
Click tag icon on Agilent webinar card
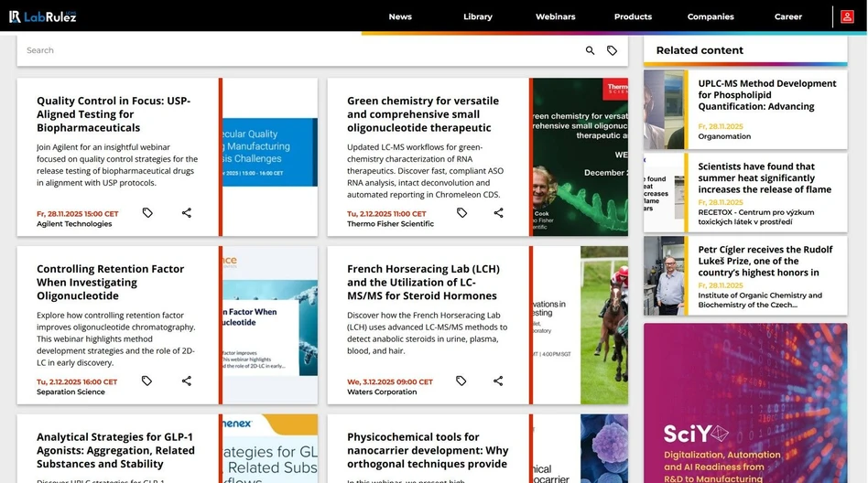click(147, 212)
